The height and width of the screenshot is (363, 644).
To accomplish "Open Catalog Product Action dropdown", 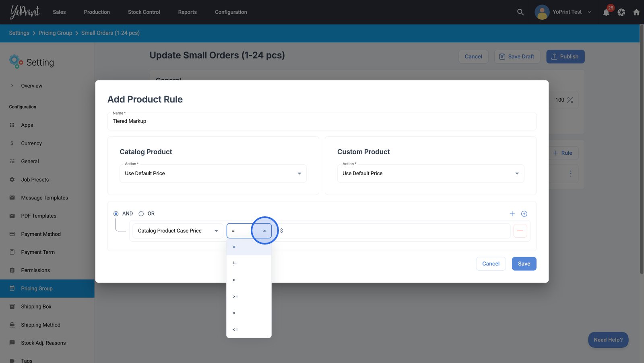I will 213,174.
